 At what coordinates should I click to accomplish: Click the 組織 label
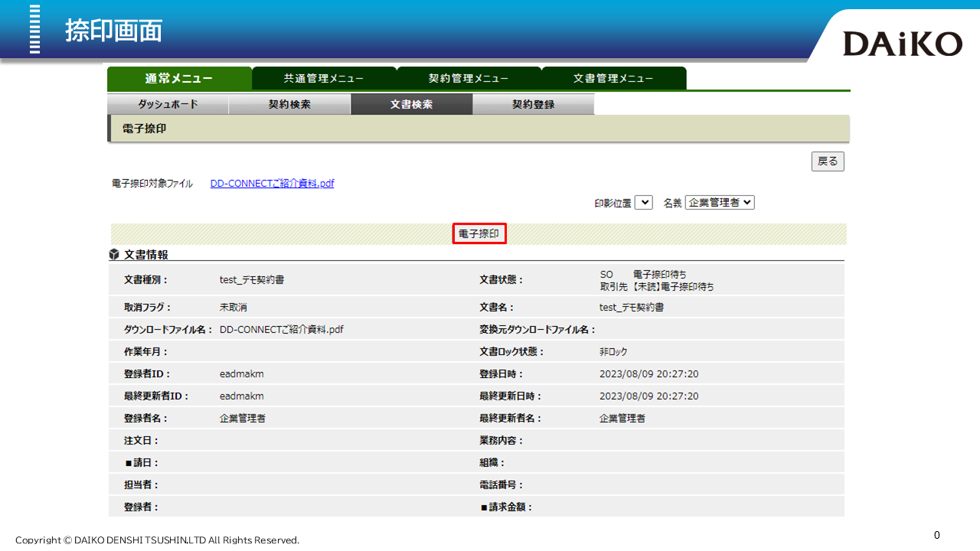(492, 463)
